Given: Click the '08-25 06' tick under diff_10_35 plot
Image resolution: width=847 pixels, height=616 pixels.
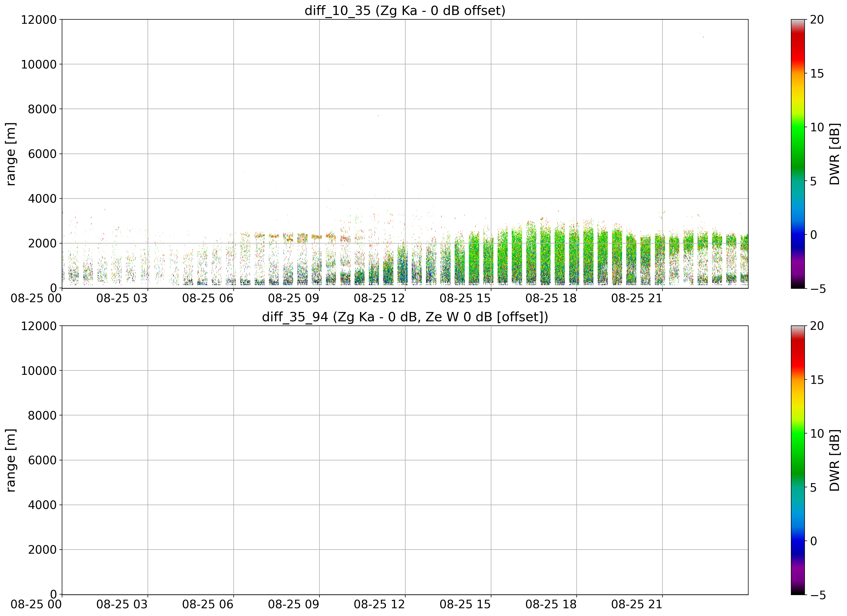Looking at the screenshot, I should 208,298.
